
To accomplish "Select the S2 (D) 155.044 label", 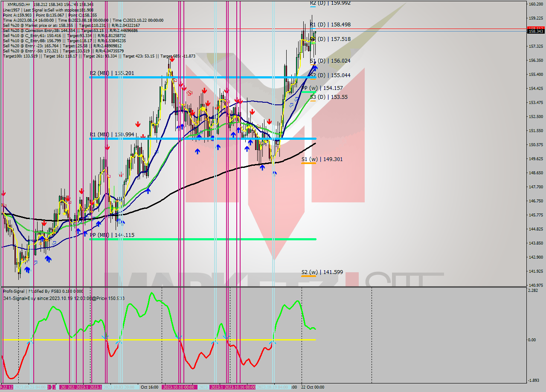I will [330, 75].
